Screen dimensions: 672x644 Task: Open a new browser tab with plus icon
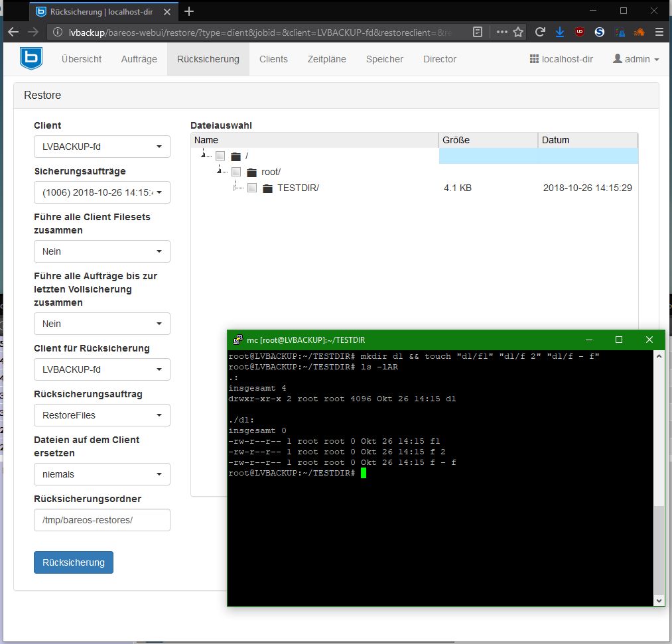pyautogui.click(x=189, y=11)
